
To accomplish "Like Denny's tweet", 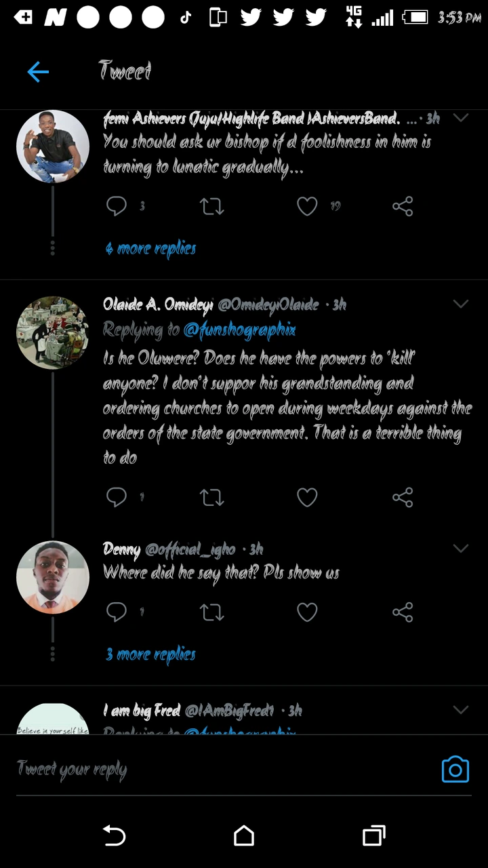I will (x=307, y=612).
